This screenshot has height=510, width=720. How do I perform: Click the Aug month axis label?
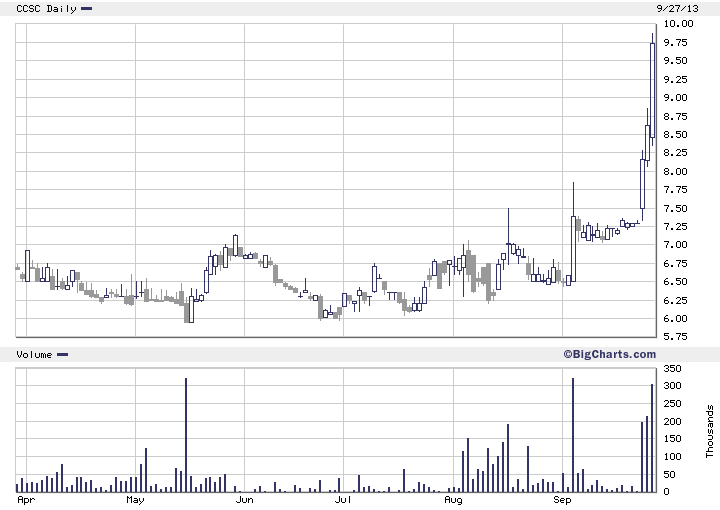click(x=453, y=500)
